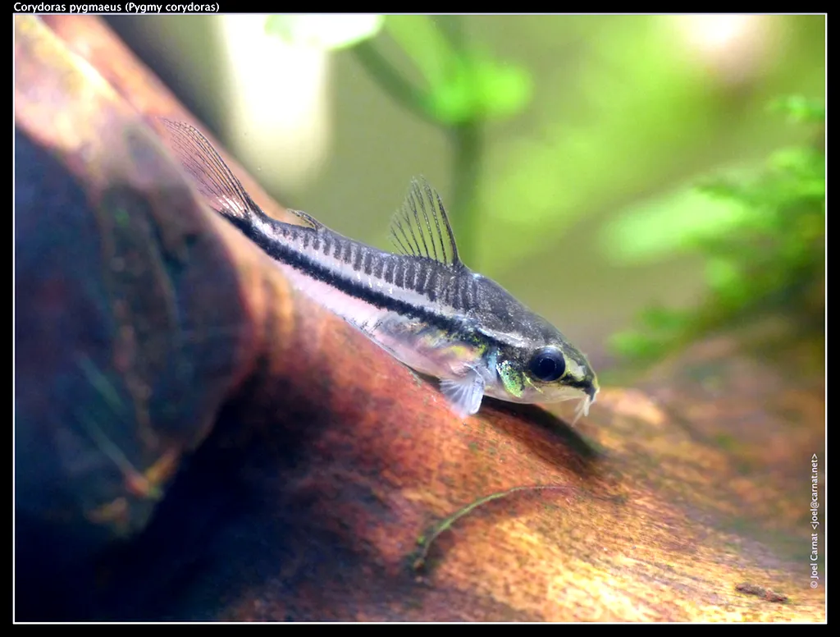Image resolution: width=840 pixels, height=637 pixels.
Task: Click the Corydoras pygmaeus title text
Action: coord(116,7)
